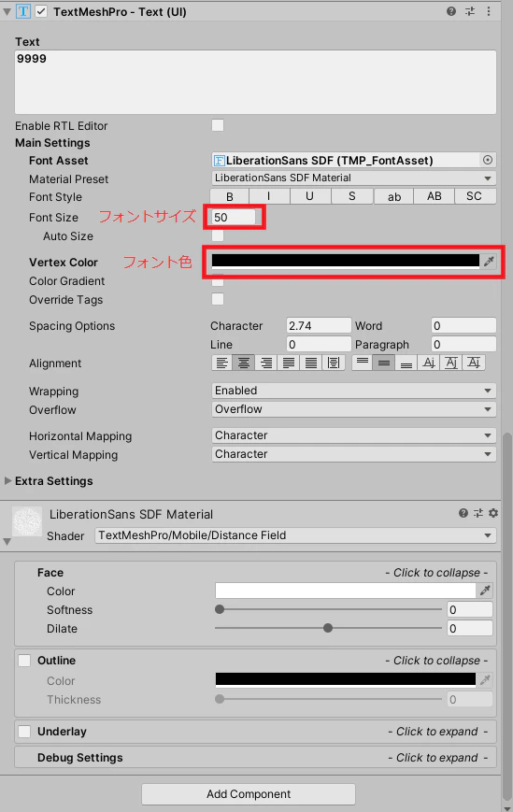Toggle Italic font style
The width and height of the screenshot is (513, 812).
click(x=269, y=196)
